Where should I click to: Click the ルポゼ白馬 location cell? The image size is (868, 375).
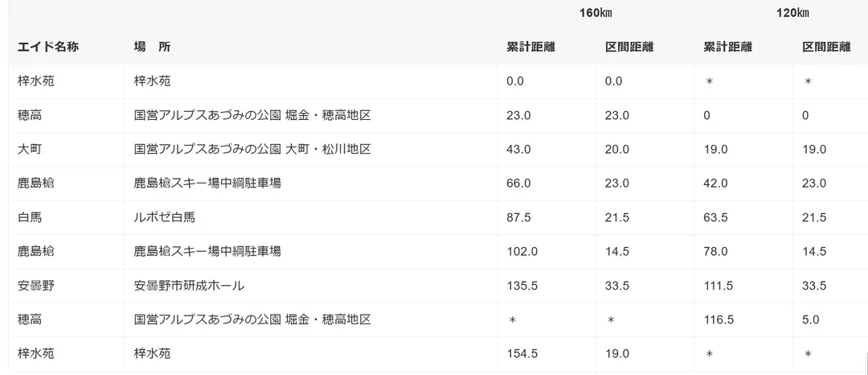tap(165, 217)
